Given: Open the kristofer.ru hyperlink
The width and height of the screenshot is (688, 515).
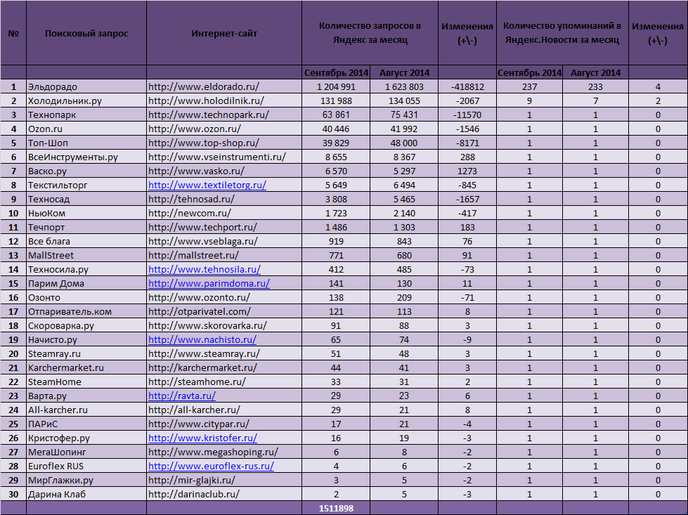Looking at the screenshot, I should click(x=203, y=438).
